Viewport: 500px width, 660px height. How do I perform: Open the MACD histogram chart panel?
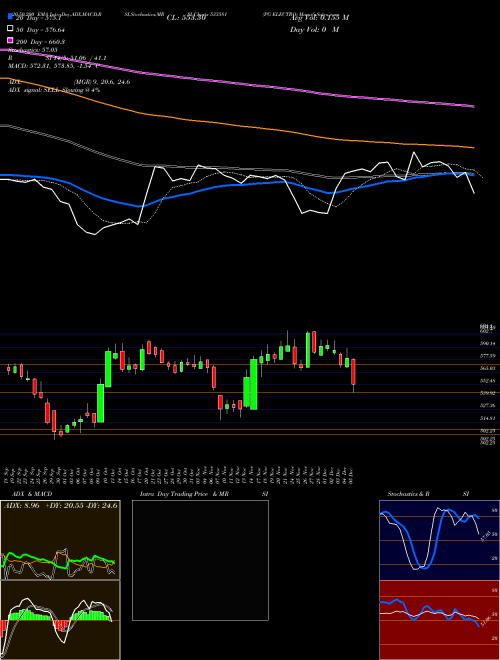(x=60, y=620)
